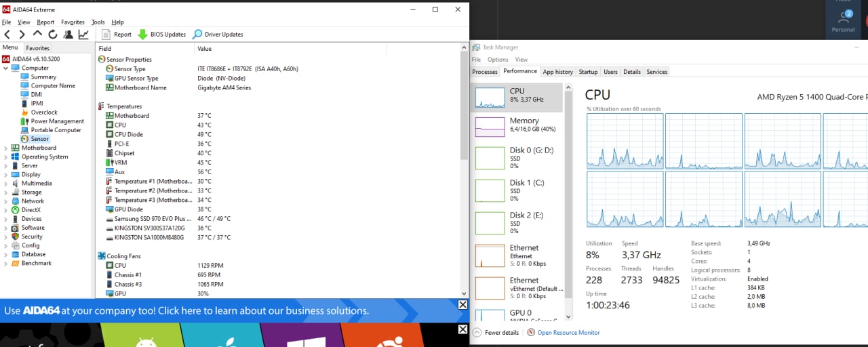This screenshot has width=868, height=347.
Task: Expand the Multimedia tree node
Action: pyautogui.click(x=6, y=183)
